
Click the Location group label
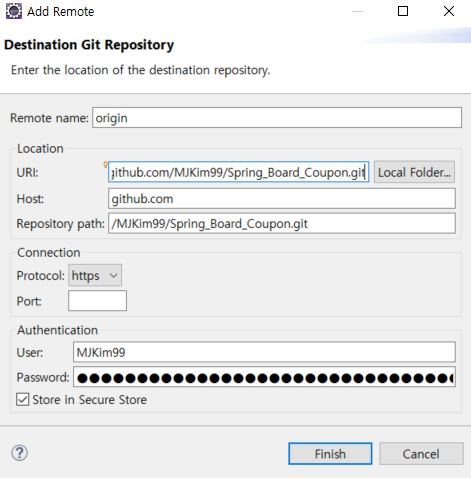click(x=40, y=149)
